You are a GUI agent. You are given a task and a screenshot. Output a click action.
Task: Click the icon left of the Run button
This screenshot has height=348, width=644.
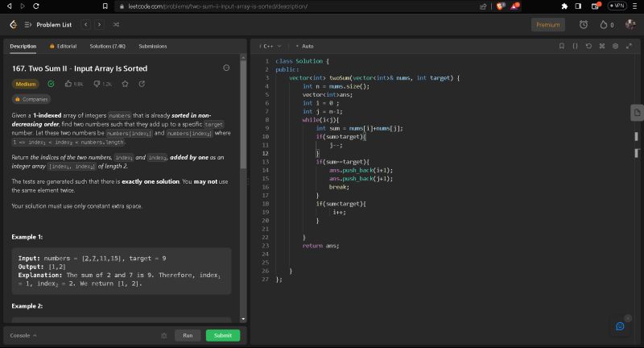pyautogui.click(x=164, y=336)
